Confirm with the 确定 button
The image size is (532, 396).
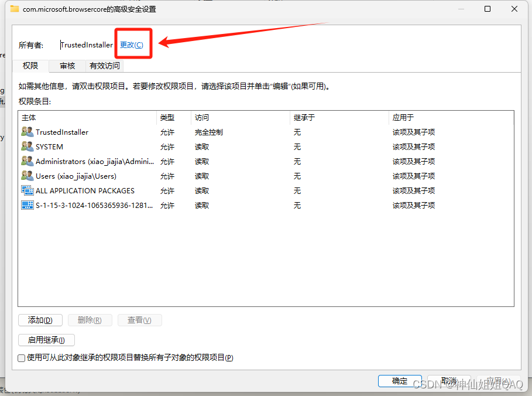[x=400, y=381]
